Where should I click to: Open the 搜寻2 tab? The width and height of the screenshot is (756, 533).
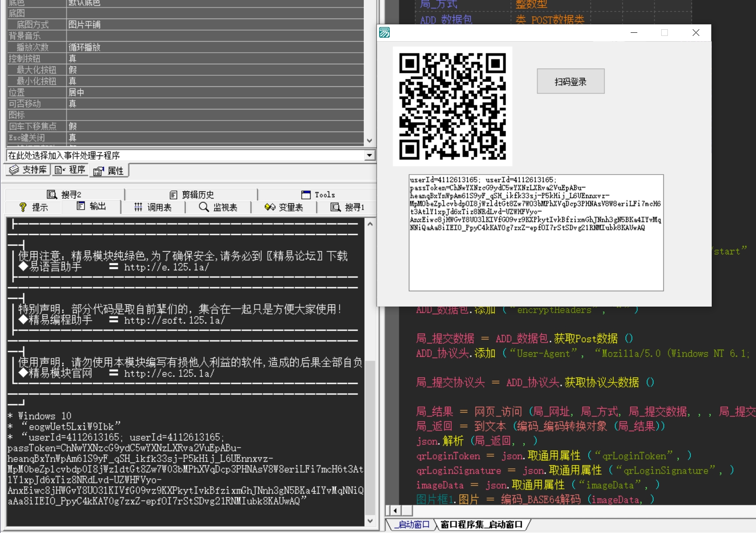(x=64, y=195)
